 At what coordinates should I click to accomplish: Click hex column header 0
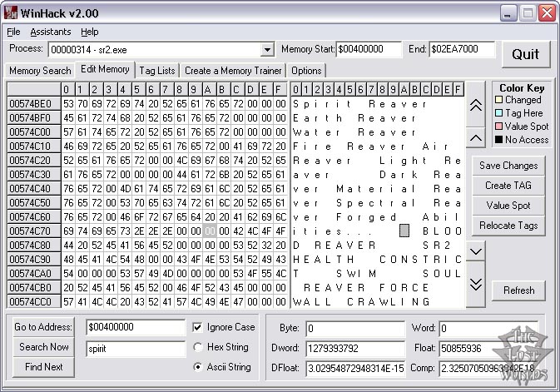(68, 89)
